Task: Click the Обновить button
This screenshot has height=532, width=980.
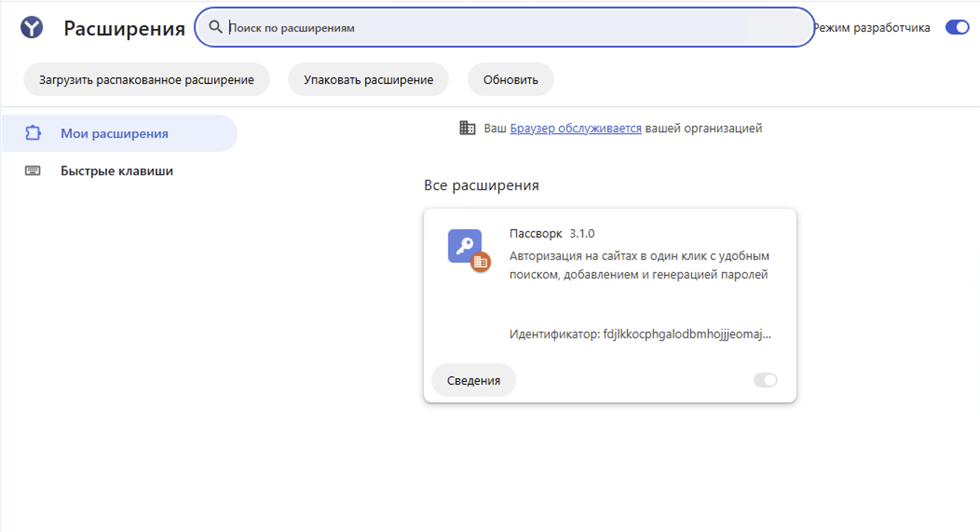Action: 510,80
